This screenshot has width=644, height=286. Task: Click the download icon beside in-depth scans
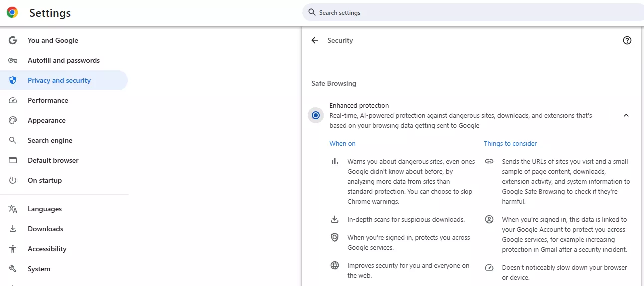[335, 219]
